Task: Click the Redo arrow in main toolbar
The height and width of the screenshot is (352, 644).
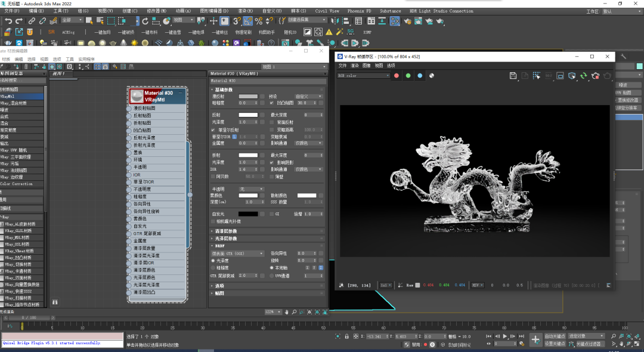Action: [x=19, y=21]
